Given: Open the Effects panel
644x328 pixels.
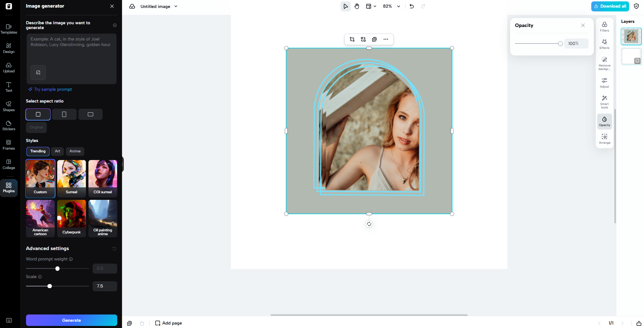Looking at the screenshot, I should [x=604, y=44].
